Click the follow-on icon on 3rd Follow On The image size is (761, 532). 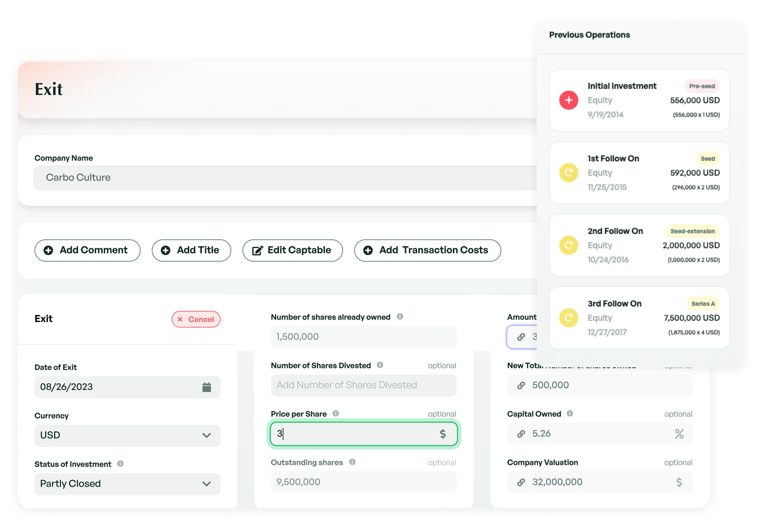point(568,318)
